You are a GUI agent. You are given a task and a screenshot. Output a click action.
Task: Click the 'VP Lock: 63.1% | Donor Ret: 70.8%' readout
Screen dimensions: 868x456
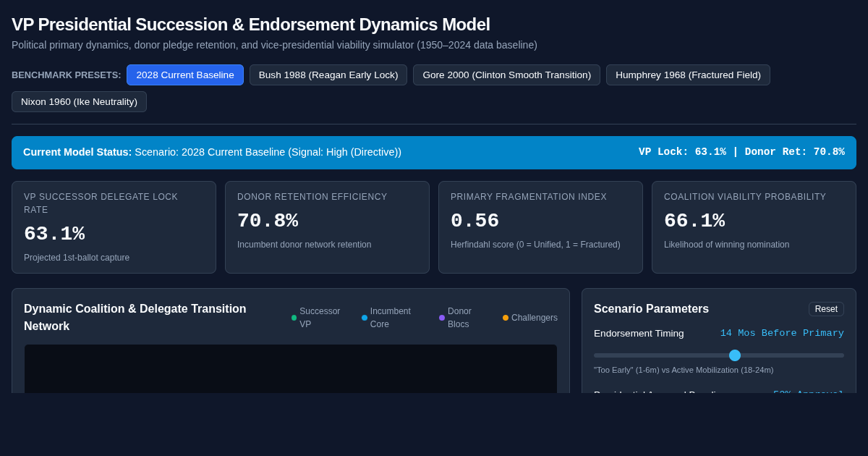[741, 152]
